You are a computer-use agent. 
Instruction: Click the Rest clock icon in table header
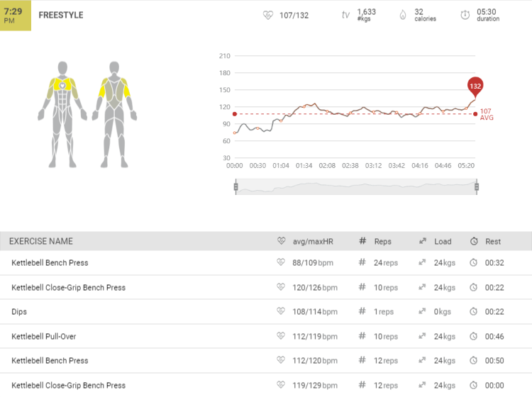pos(473,241)
